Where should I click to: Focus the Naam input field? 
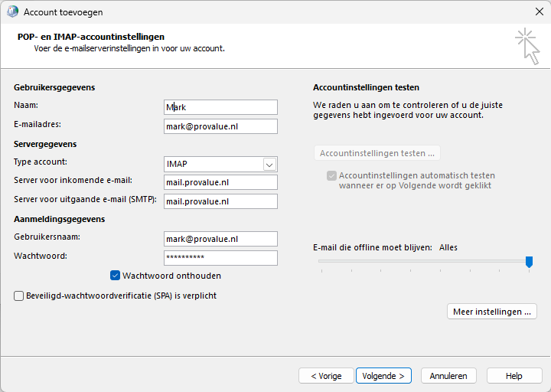coord(220,107)
